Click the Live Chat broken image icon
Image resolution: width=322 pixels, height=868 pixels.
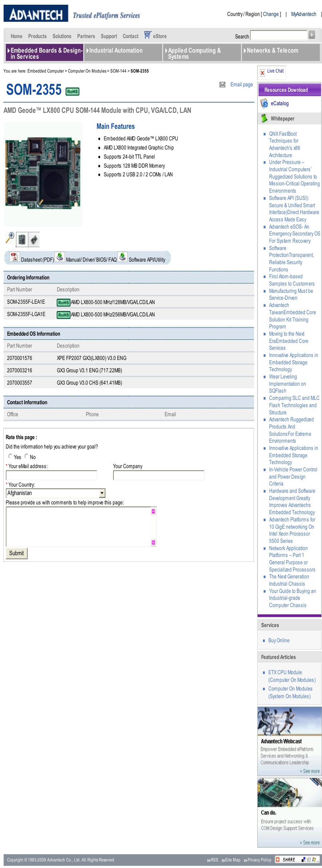[262, 73]
